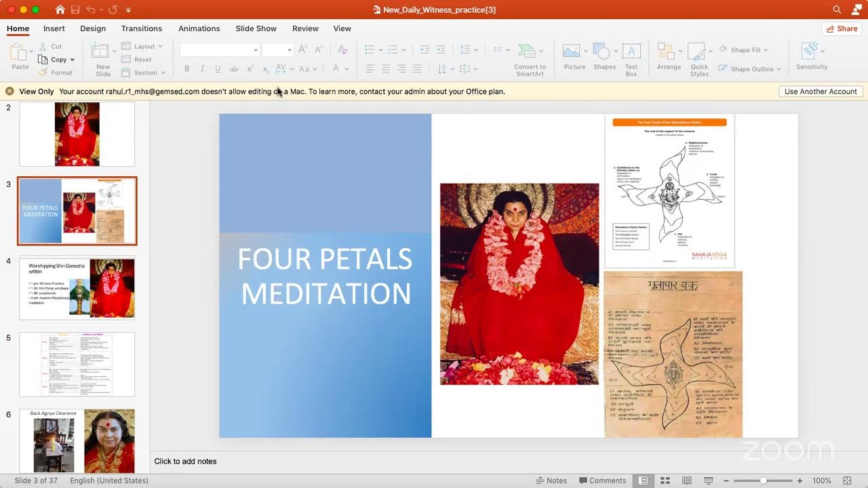The width and height of the screenshot is (868, 488).
Task: Switch to the Insert tab
Action: point(54,28)
